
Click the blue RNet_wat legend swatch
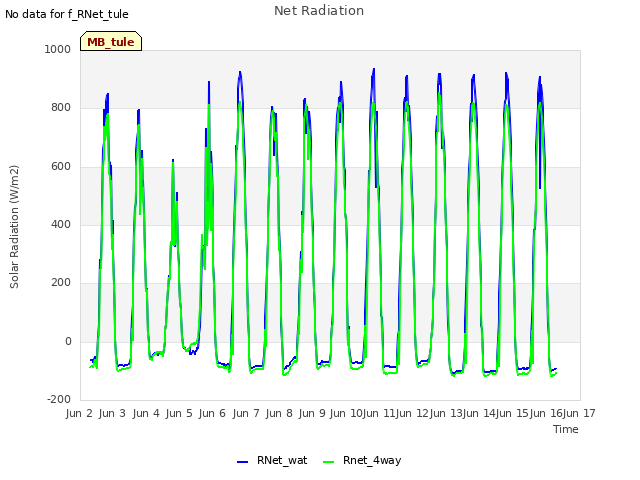242,462
